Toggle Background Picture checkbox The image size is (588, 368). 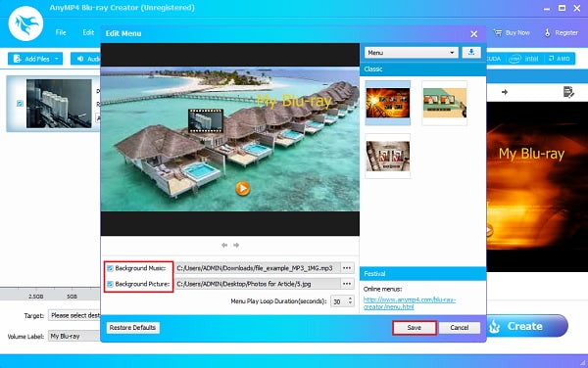tap(110, 284)
